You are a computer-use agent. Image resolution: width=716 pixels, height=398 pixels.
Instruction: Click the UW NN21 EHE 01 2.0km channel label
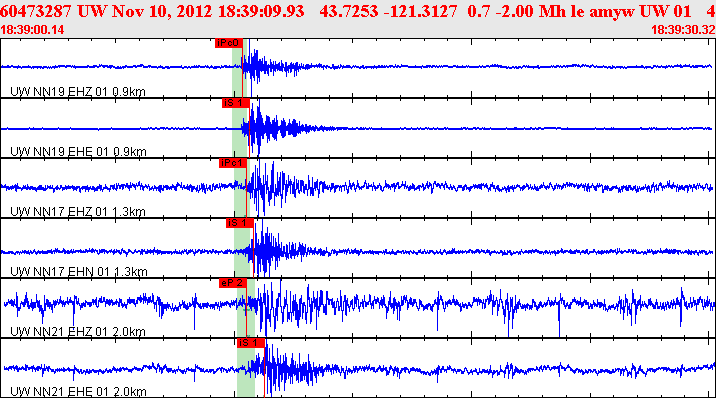click(78, 392)
